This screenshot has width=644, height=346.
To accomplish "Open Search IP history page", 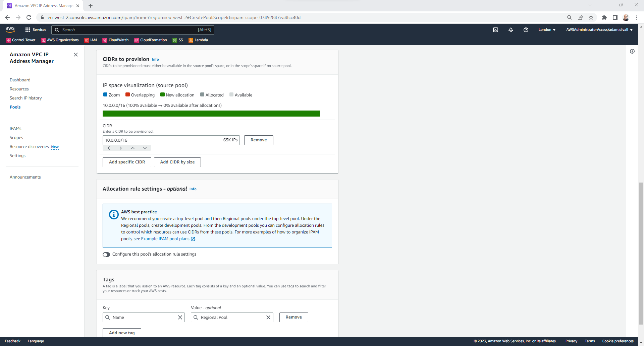I will (26, 98).
